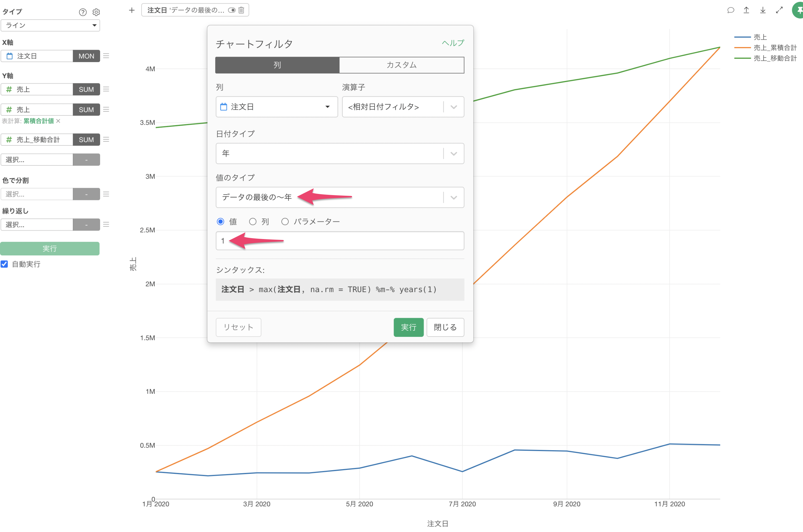Click the value input field containing 1
Image resolution: width=803 pixels, height=532 pixels.
(x=340, y=241)
